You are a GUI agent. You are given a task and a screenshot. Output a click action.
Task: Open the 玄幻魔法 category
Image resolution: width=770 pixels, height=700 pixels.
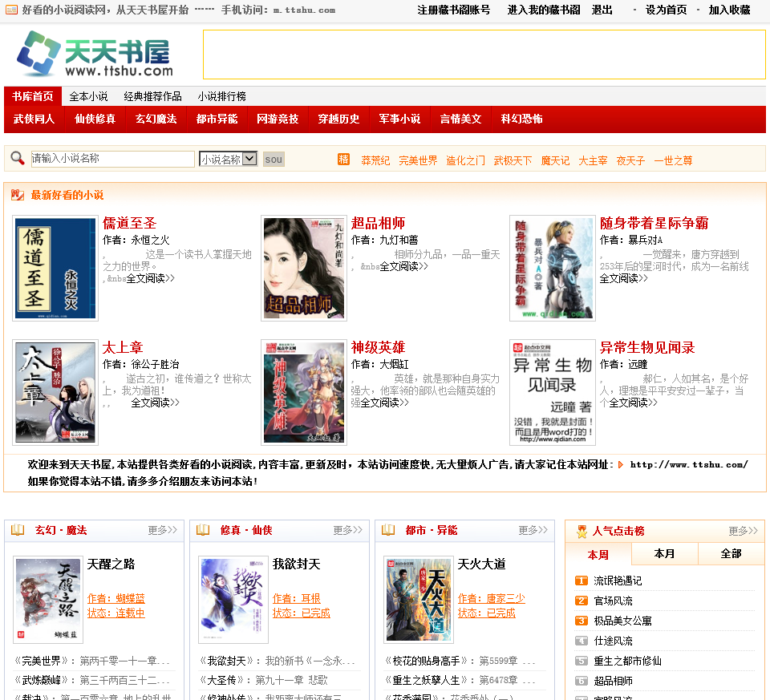(156, 119)
